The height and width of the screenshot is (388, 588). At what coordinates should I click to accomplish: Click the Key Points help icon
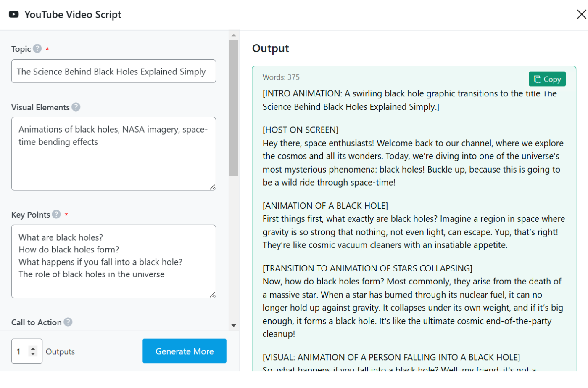[56, 215]
